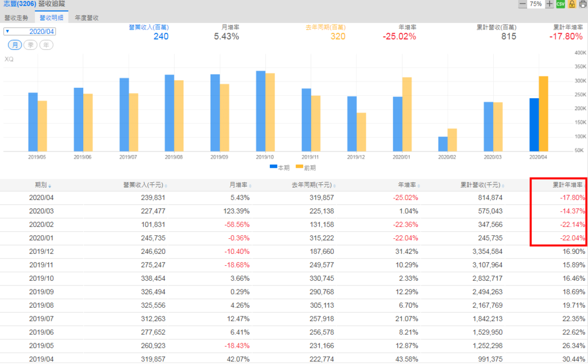Viewport: 588px width, 364px height.
Task: Click the orange bar for 2020/01
Action: 407,114
